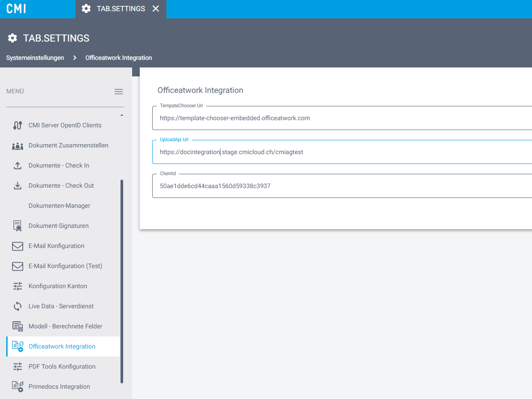532x399 pixels.
Task: Click Officeatwork Integration document icon
Action: click(18, 346)
